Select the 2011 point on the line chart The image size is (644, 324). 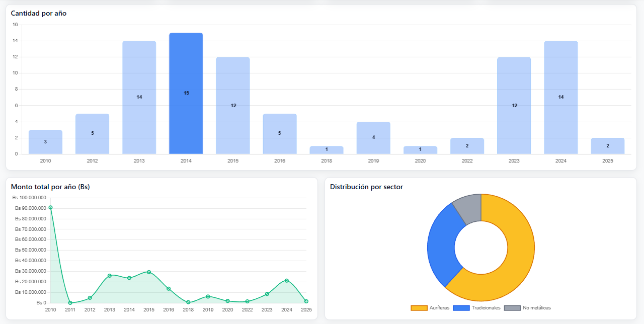point(70,303)
